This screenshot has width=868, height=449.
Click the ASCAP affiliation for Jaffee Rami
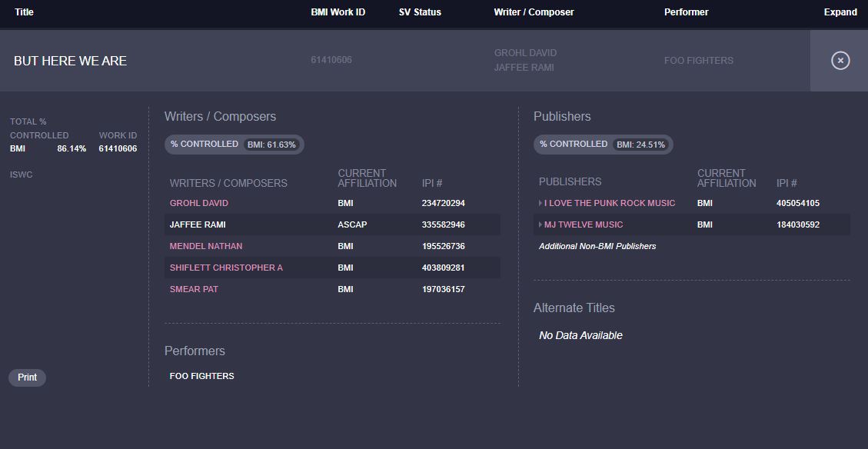point(352,224)
